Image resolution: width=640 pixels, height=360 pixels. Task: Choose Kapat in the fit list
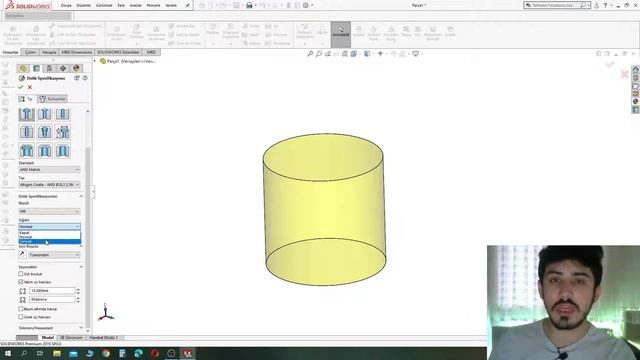pyautogui.click(x=49, y=233)
